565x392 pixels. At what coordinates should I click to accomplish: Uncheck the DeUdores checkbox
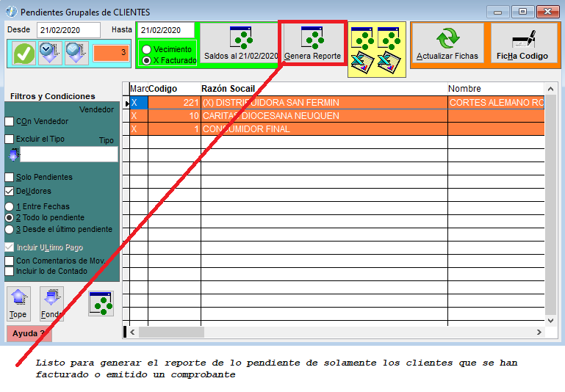click(10, 191)
